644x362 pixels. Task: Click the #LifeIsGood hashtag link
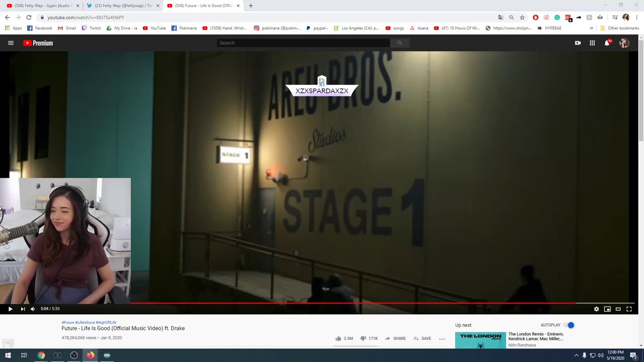[x=85, y=322]
